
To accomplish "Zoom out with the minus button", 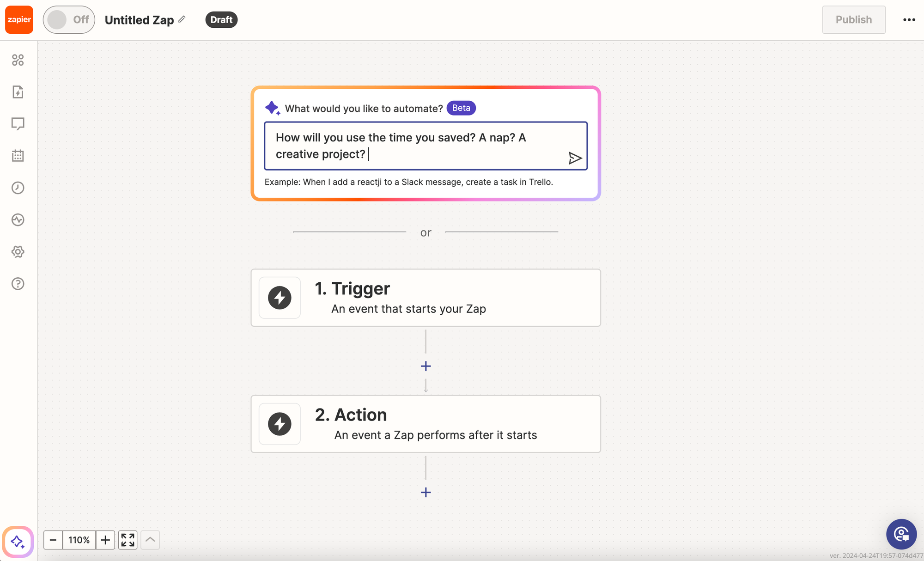I will pyautogui.click(x=53, y=540).
